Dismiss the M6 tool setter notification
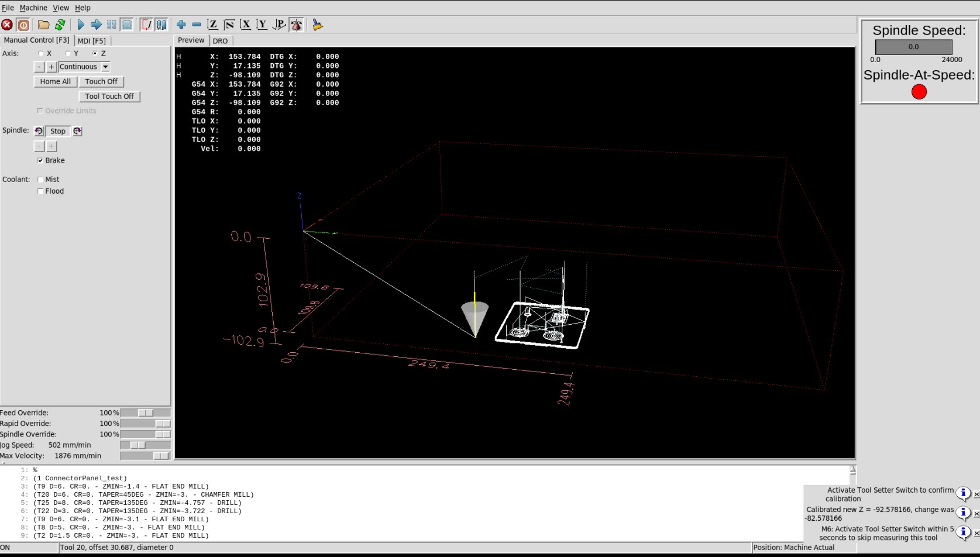 click(x=976, y=534)
